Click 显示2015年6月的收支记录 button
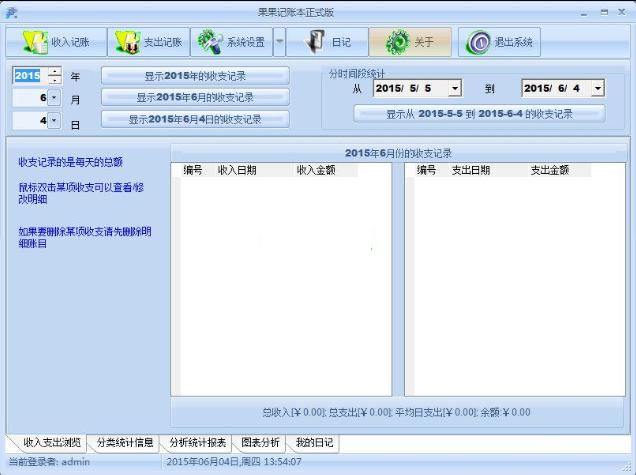Image resolution: width=636 pixels, height=475 pixels. [x=195, y=98]
